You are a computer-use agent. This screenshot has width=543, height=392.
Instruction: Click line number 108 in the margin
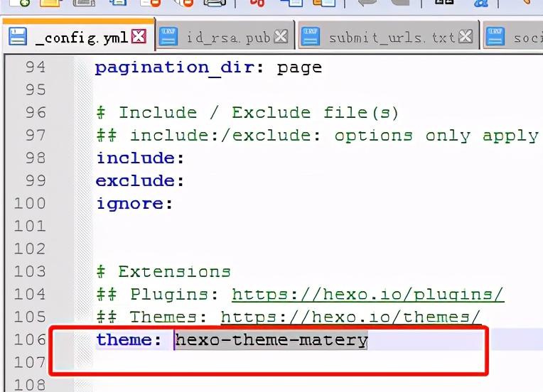click(30, 385)
